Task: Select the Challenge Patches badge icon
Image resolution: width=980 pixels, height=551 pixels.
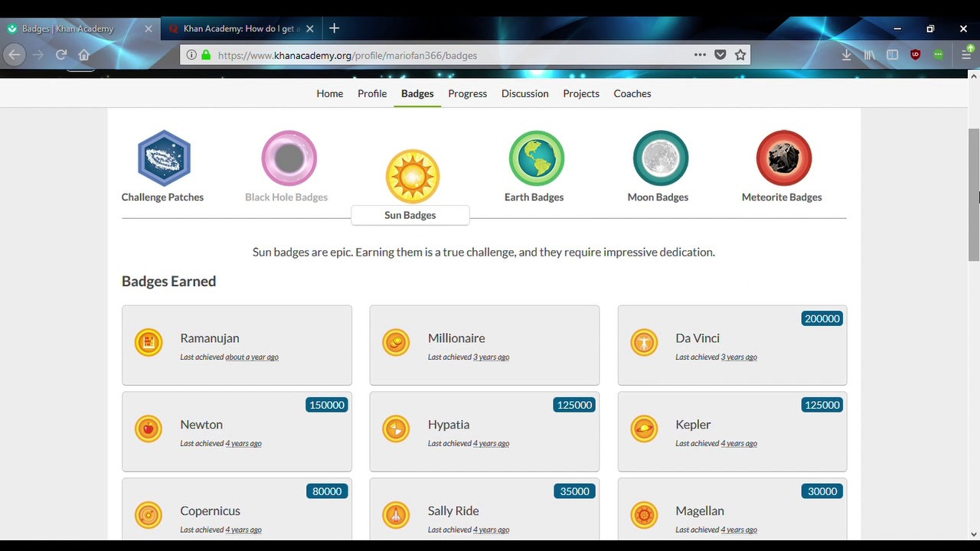Action: click(164, 158)
